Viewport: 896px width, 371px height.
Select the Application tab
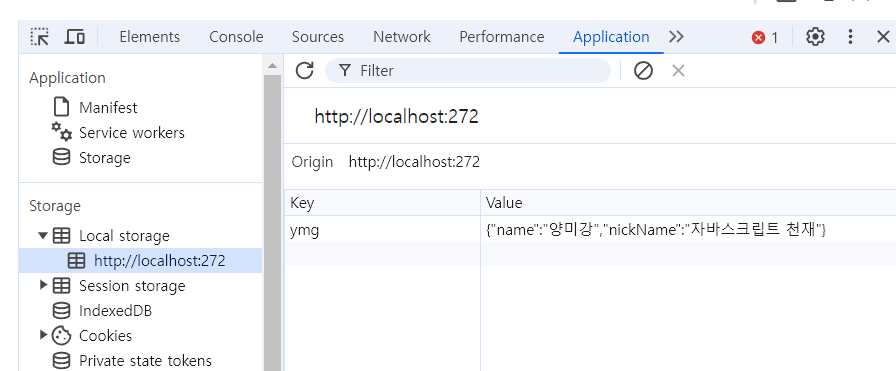tap(611, 37)
